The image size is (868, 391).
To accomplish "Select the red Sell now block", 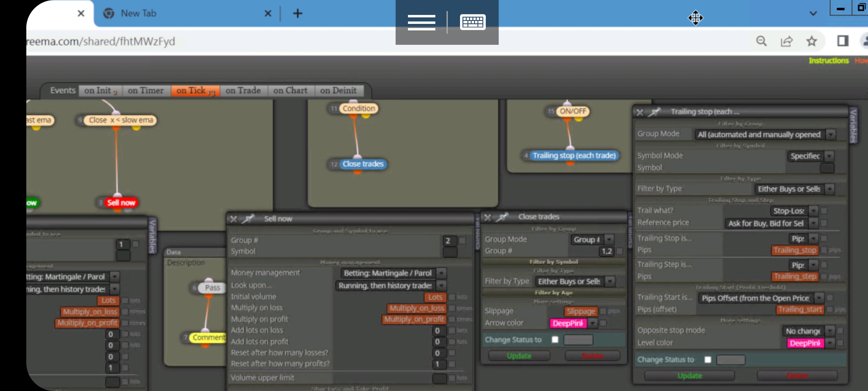I will [121, 203].
